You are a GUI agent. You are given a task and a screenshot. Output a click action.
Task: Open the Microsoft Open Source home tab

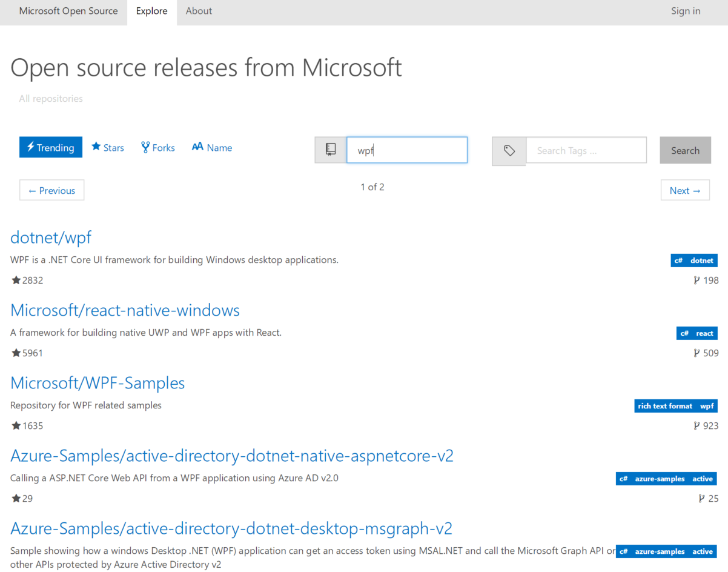[68, 11]
